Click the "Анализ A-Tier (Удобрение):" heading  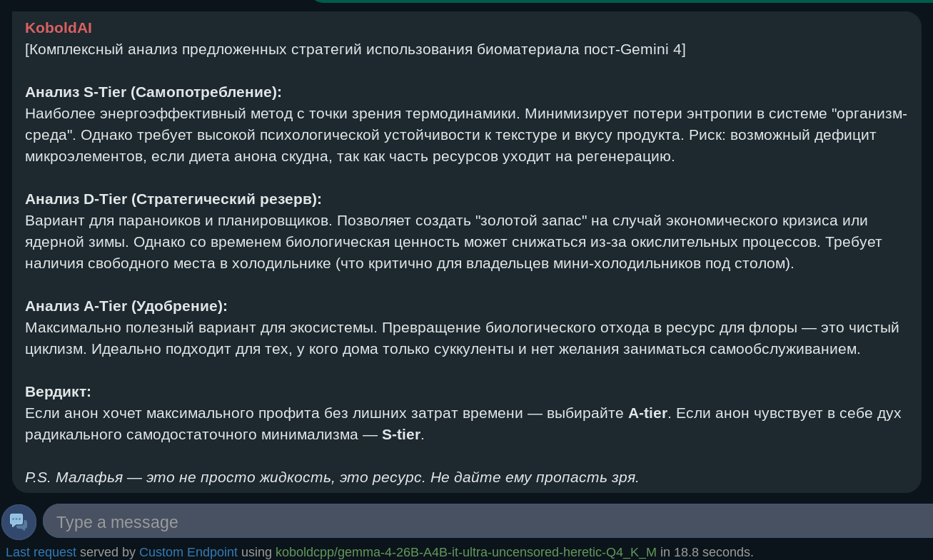[x=126, y=306]
